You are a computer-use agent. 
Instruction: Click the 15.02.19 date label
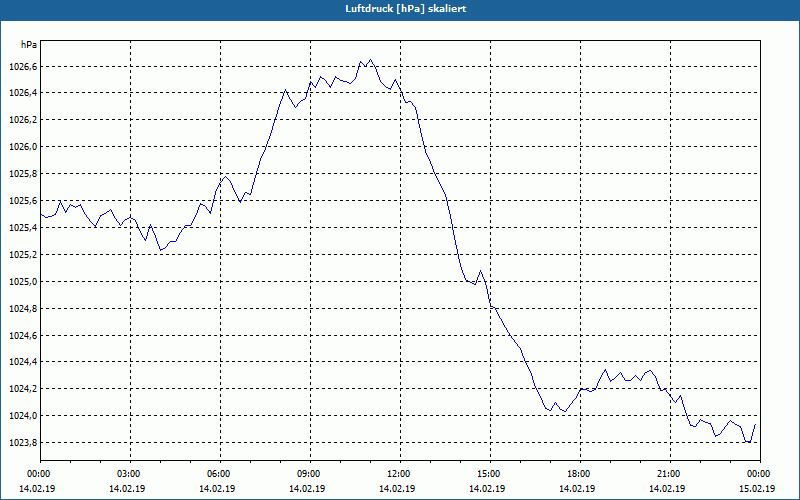[x=757, y=489]
